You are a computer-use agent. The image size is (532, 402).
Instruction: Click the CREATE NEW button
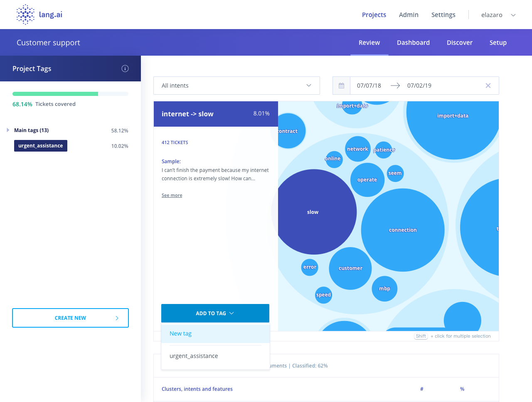pyautogui.click(x=70, y=318)
